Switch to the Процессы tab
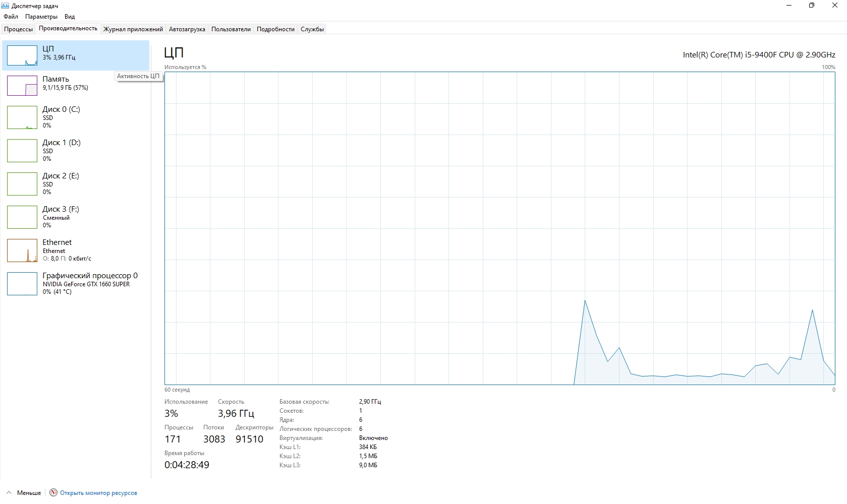 coord(19,29)
